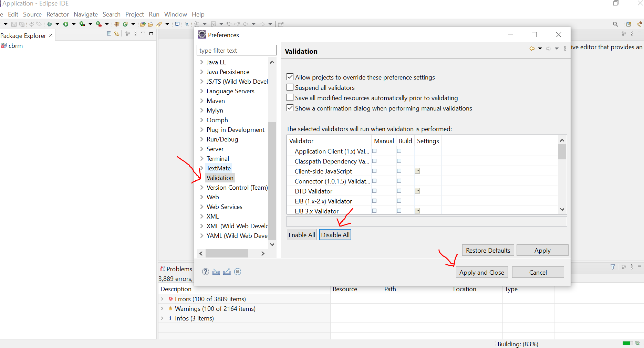The height and width of the screenshot is (348, 644).
Task: Click scroll-down arrow of validators table
Action: (x=562, y=209)
